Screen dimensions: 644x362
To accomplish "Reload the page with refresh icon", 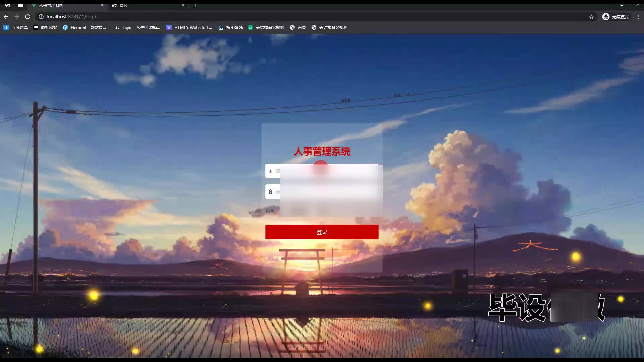I will 28,17.
